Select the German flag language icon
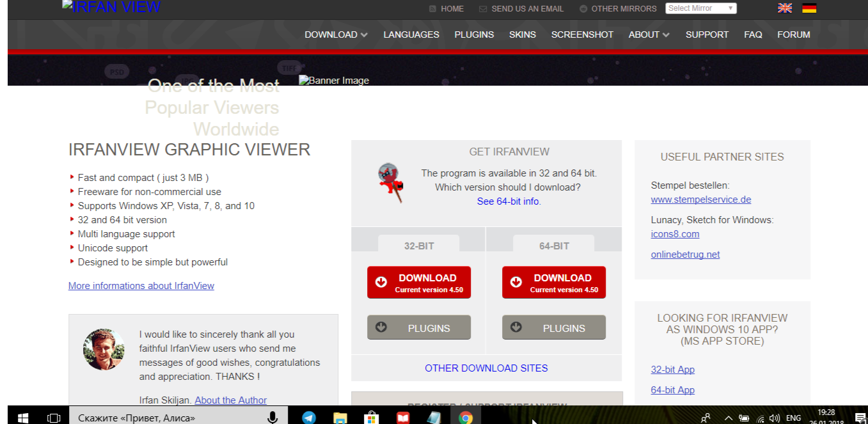 coord(809,8)
